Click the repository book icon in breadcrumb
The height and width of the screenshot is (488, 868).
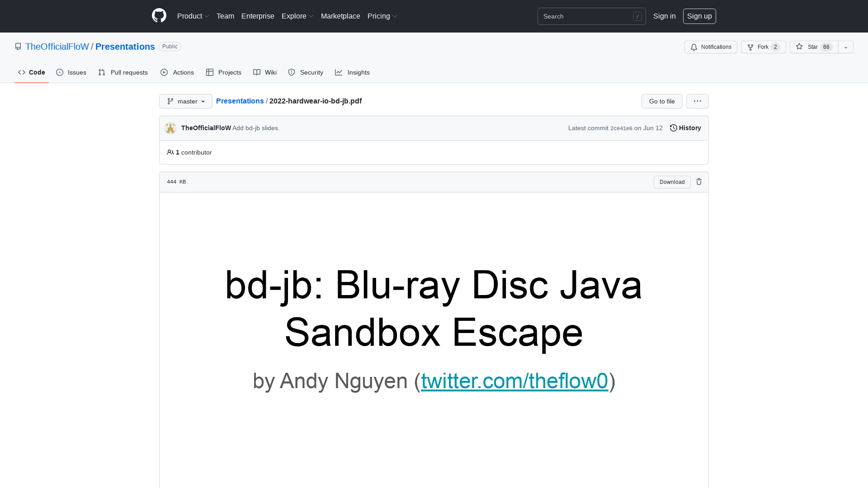(18, 47)
